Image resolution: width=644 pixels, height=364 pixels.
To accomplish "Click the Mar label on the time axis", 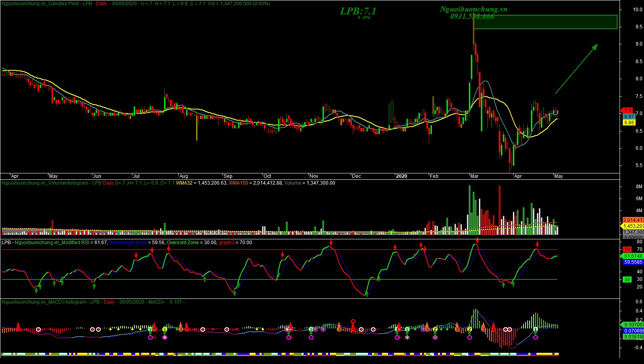I will 474,176.
